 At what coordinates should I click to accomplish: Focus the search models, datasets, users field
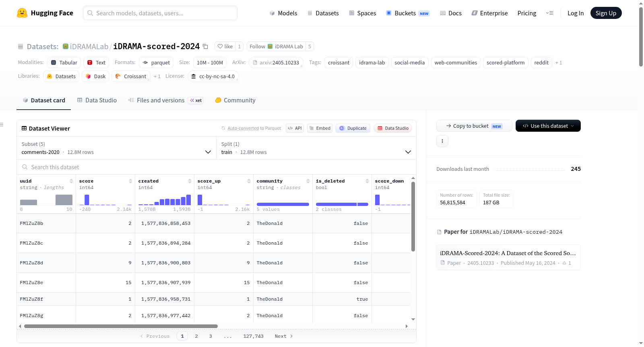point(160,13)
